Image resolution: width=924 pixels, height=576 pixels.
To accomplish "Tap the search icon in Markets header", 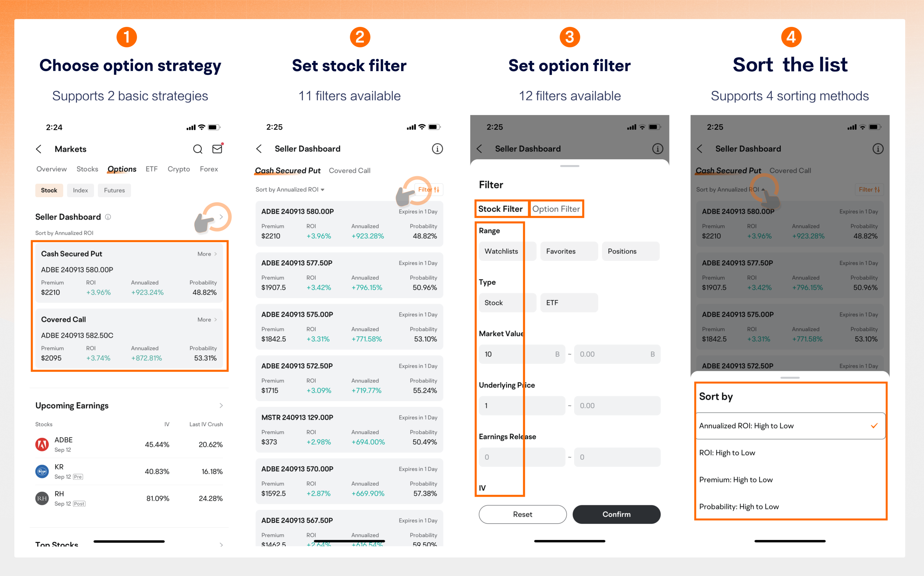I will (198, 149).
